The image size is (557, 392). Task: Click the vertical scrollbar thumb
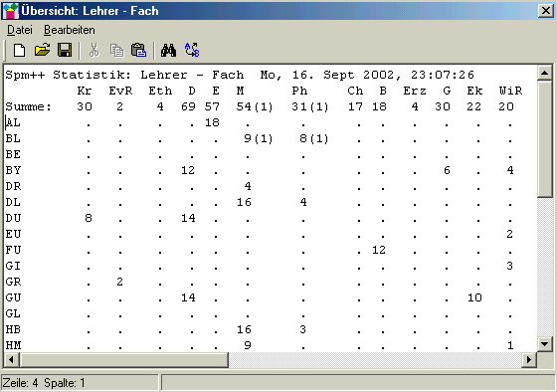pyautogui.click(x=544, y=138)
